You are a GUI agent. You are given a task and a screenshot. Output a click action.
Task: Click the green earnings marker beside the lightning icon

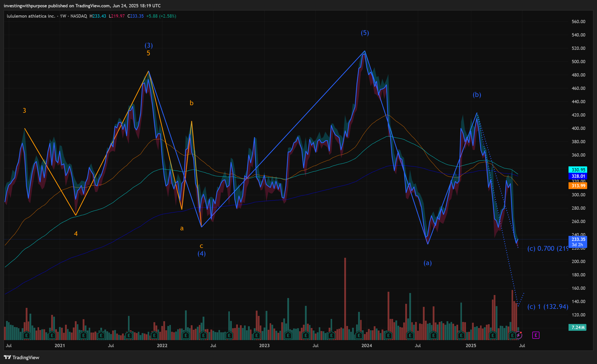click(x=512, y=335)
